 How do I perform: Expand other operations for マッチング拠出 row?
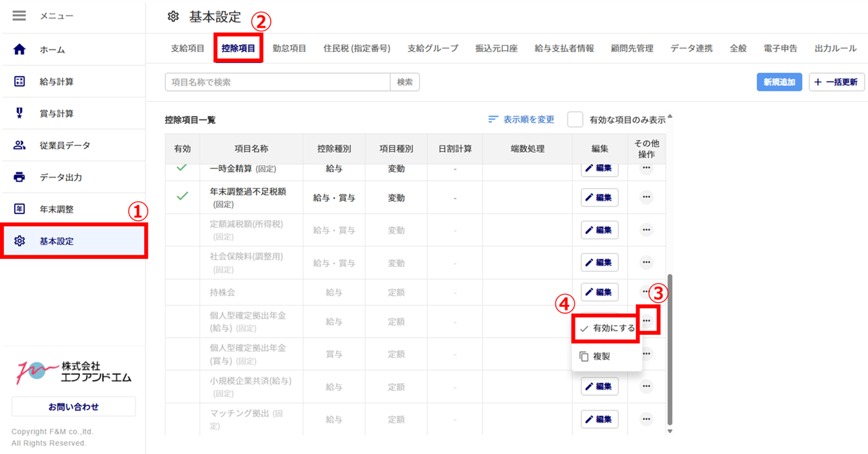(646, 419)
